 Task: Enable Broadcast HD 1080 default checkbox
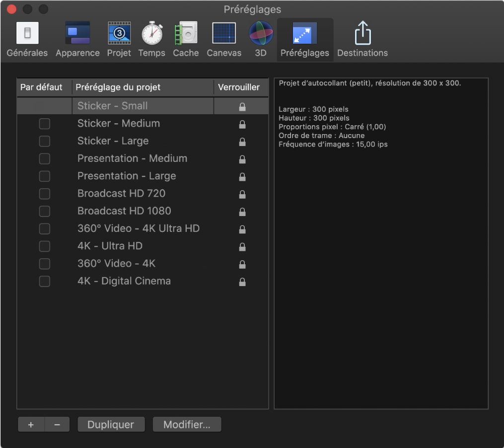(45, 211)
